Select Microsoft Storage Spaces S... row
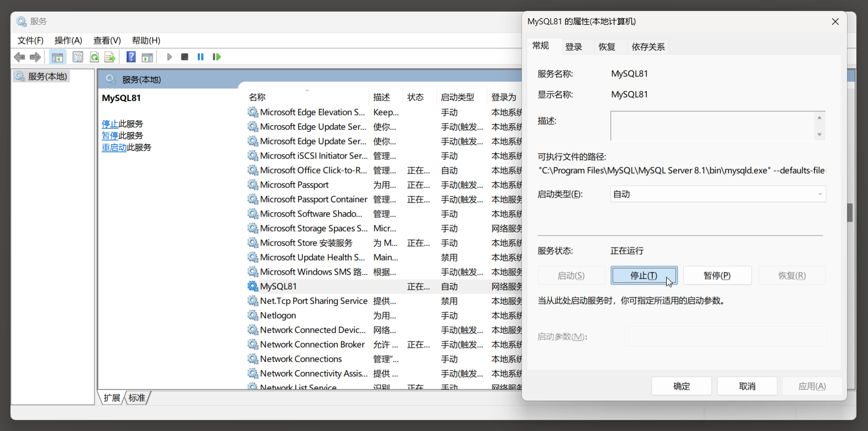 click(x=384, y=228)
